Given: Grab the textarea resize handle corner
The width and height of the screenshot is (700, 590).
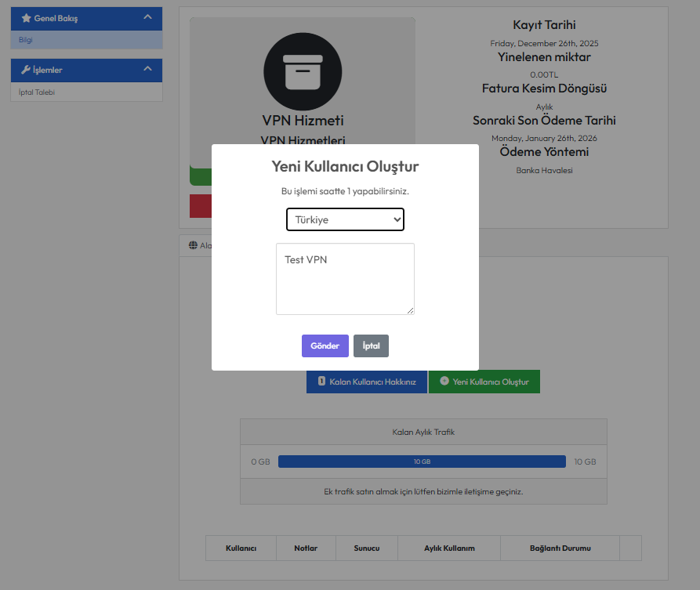Looking at the screenshot, I should pos(410,310).
